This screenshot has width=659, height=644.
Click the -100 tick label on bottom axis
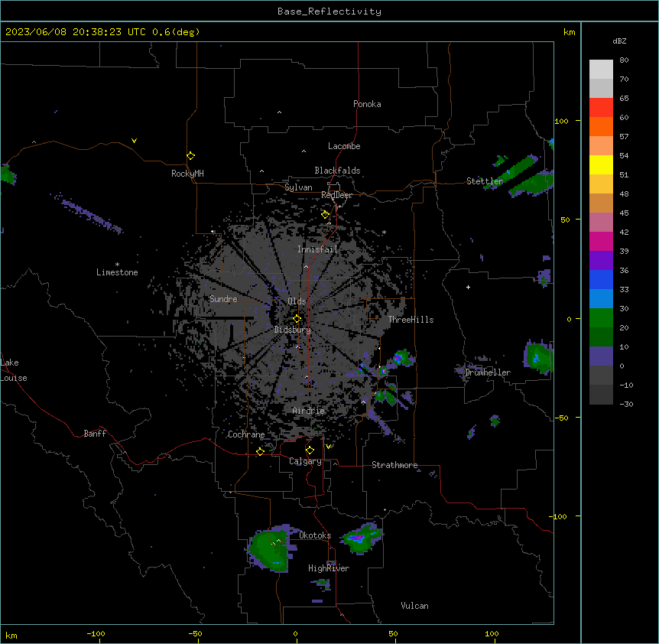96,633
